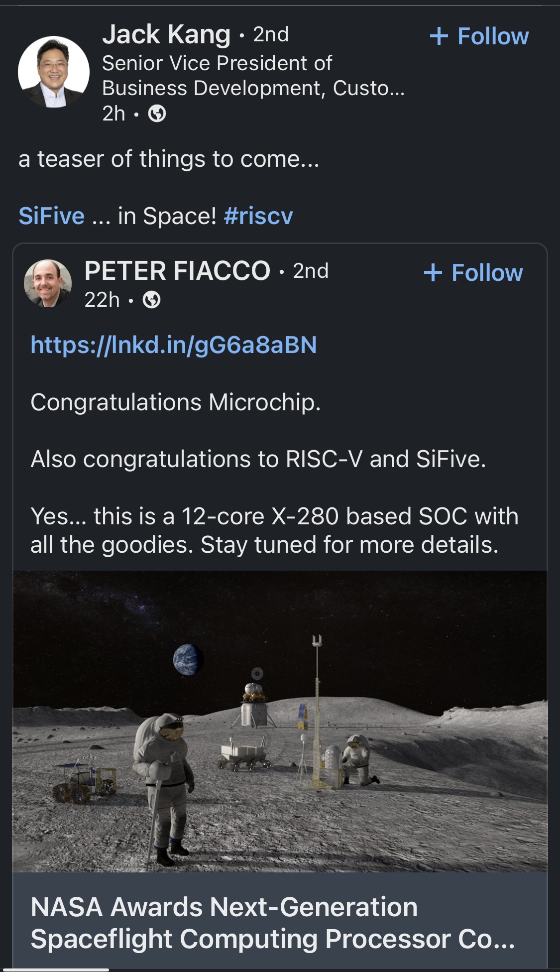This screenshot has height=972, width=560.
Task: Open the lnkd.in/gG6a8BN link
Action: coord(174,345)
